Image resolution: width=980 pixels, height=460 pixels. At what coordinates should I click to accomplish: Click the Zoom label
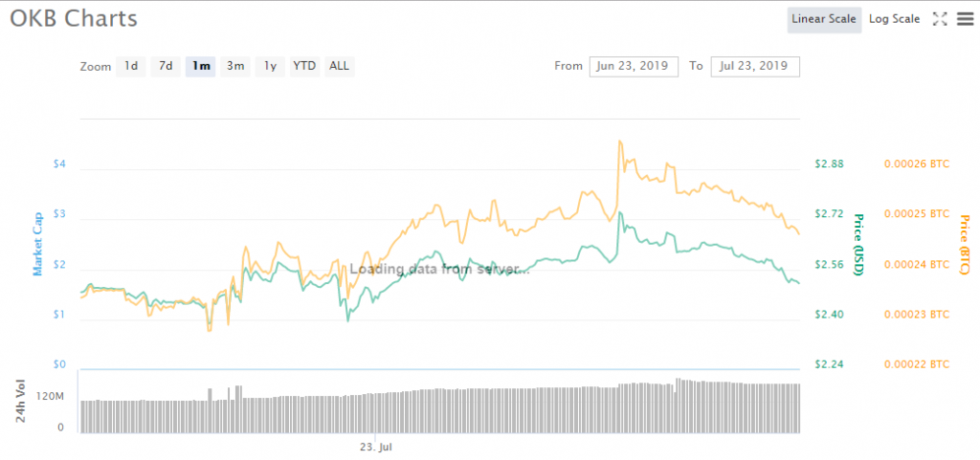[x=96, y=67]
